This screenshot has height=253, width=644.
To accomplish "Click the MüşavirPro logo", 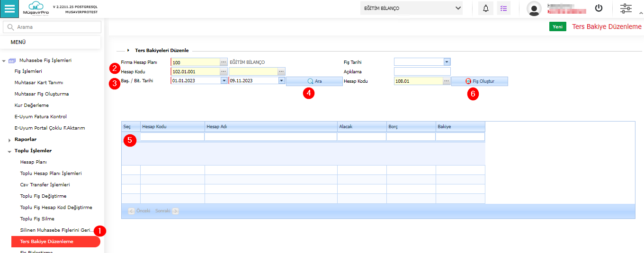I will (x=35, y=9).
